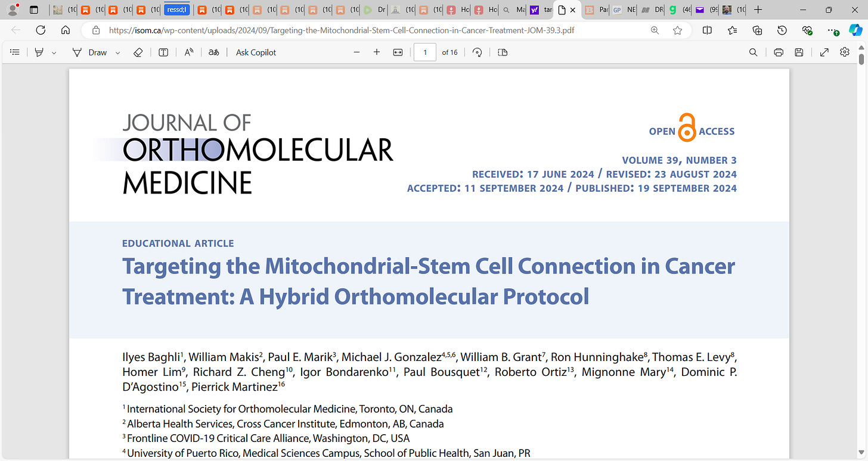
Task: Open the tab actions menu
Action: pos(34,10)
